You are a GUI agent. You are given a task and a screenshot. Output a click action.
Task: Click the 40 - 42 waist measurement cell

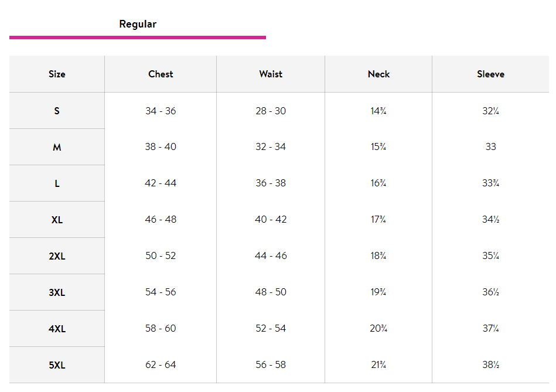pyautogui.click(x=271, y=219)
